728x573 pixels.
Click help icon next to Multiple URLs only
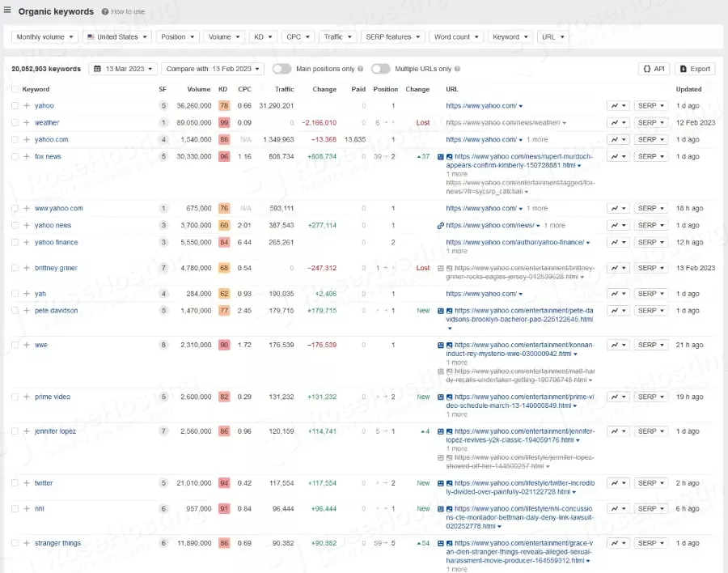pyautogui.click(x=457, y=69)
